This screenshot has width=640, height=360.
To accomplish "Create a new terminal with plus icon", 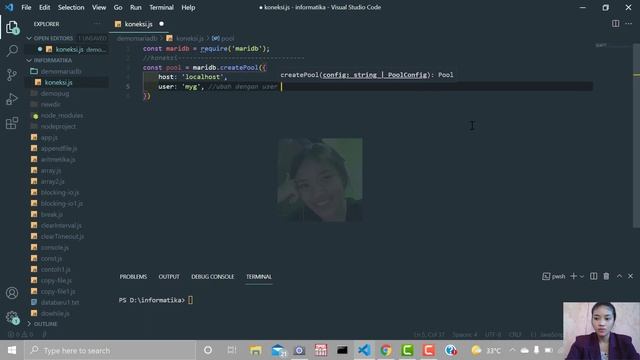I will tap(573, 276).
